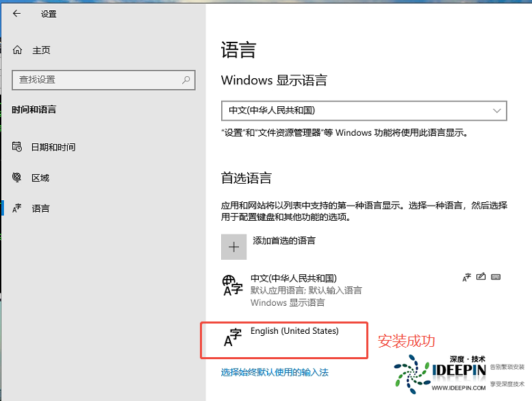Click 选择始终默认使用的输入法 link
The height and width of the screenshot is (401, 532).
275,372
